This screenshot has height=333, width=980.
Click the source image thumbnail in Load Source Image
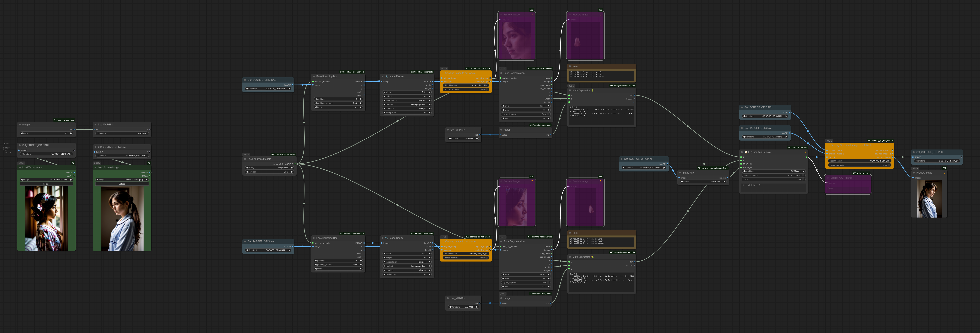[122, 219]
